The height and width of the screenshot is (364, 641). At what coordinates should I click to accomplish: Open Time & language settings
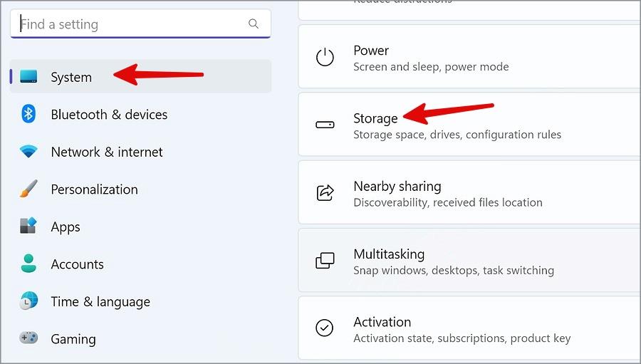coord(100,302)
